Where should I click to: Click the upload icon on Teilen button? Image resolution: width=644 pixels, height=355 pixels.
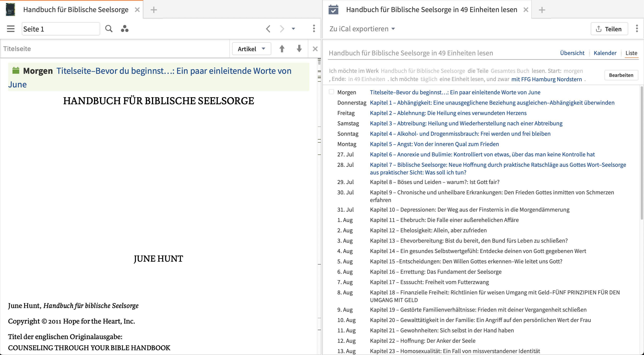(x=599, y=29)
